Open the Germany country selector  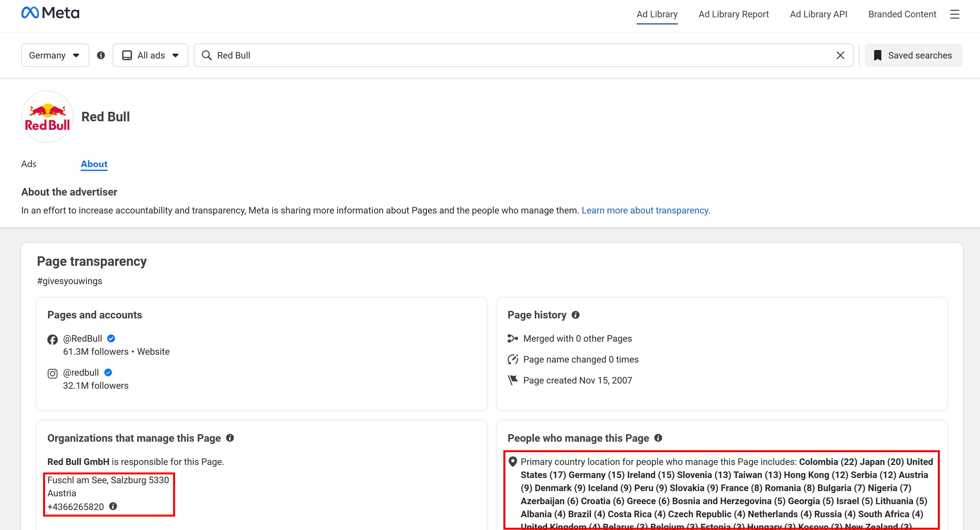click(55, 55)
